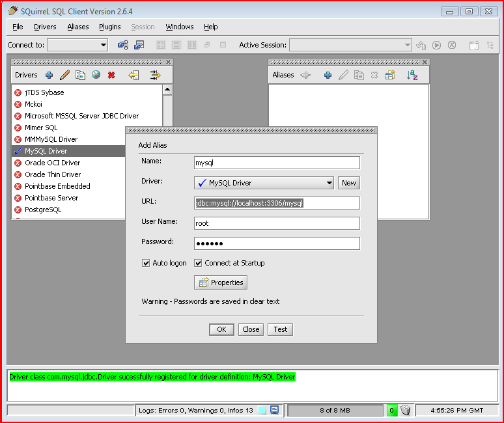
Task: Open alias Properties button in dialog
Action: (221, 282)
